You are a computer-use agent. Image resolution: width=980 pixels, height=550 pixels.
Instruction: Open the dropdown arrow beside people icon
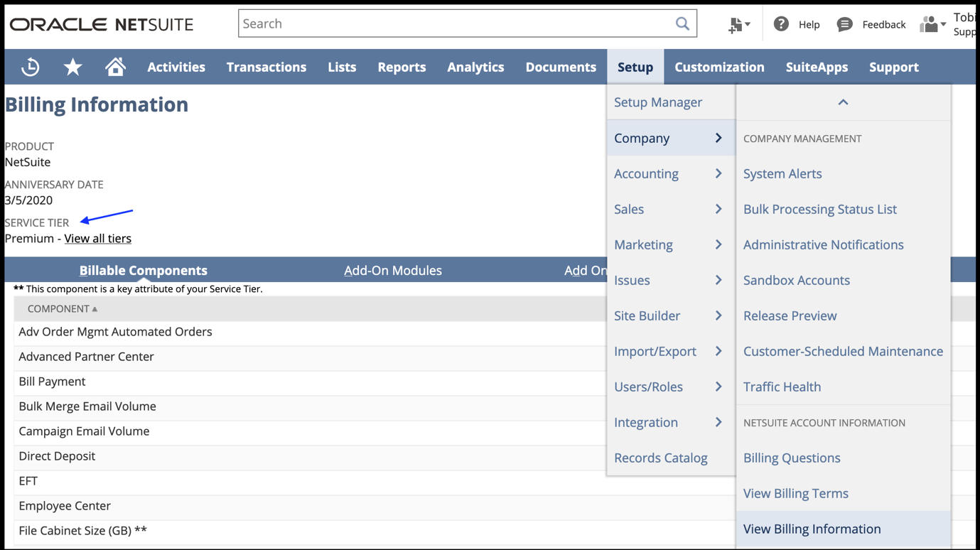943,25
